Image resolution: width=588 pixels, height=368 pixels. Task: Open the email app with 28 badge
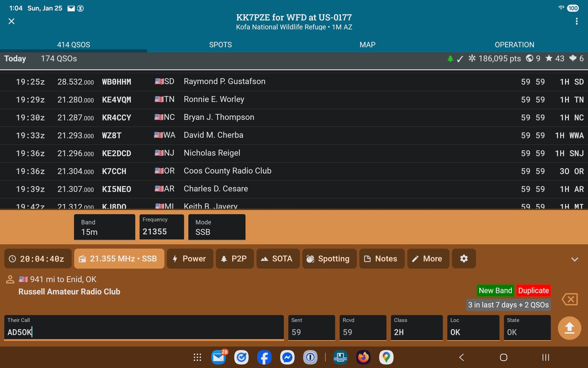(x=219, y=357)
